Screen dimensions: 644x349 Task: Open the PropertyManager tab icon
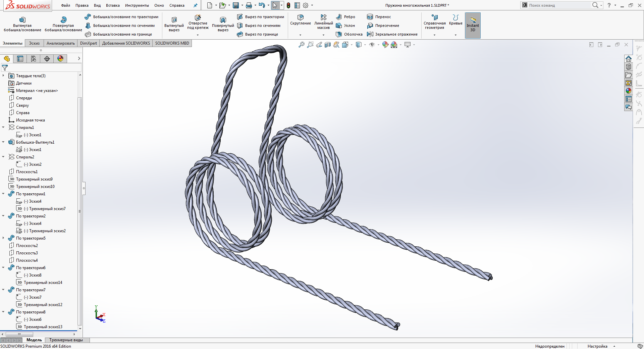[20, 59]
